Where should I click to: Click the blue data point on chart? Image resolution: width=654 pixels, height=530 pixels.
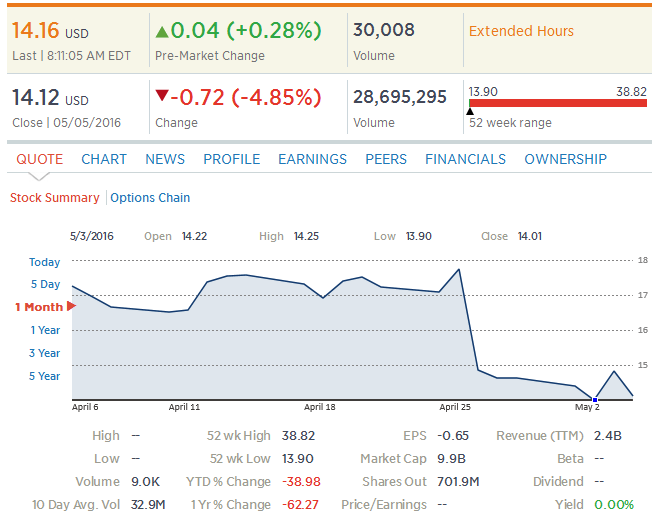pos(595,399)
